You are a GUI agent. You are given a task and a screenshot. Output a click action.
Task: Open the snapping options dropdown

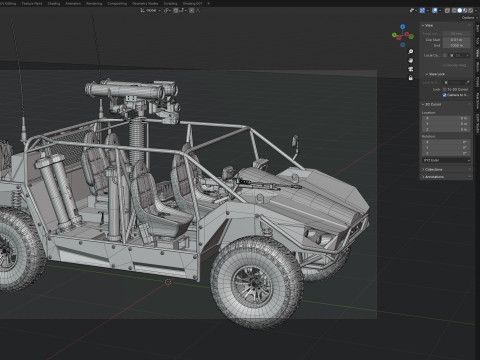click(x=183, y=11)
